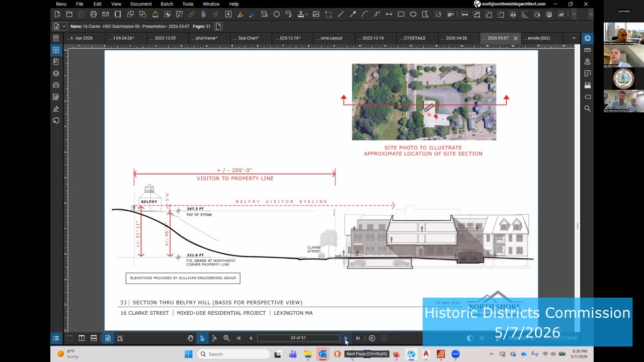
Task: Expand the toolbar overflow chevron
Action: (574, 15)
